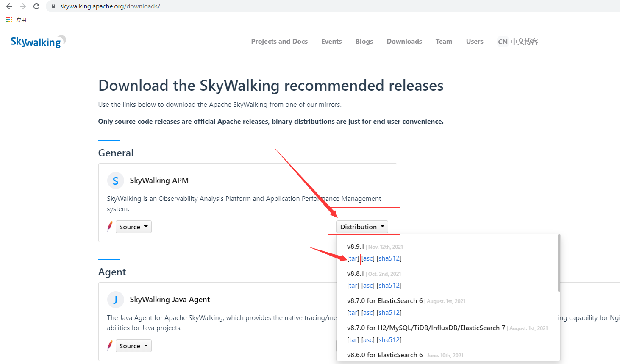620x364 pixels.
Task: Open v8.9.1 asc signature
Action: point(368,258)
